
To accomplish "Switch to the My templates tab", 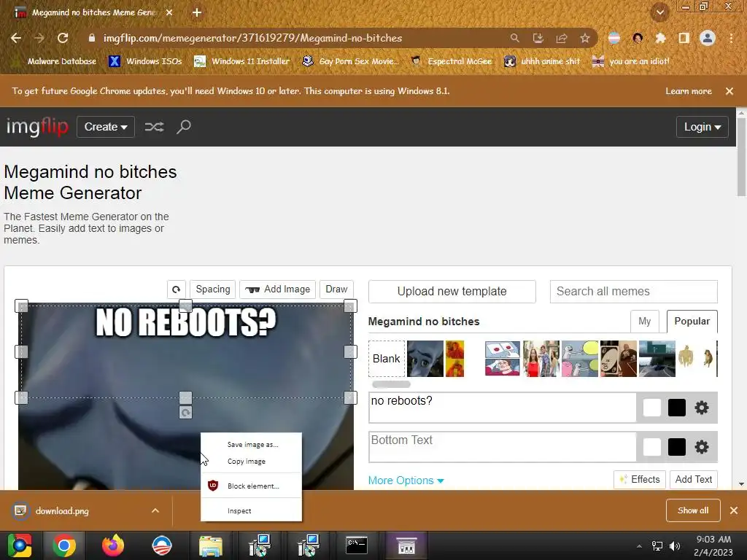I will 645,322.
